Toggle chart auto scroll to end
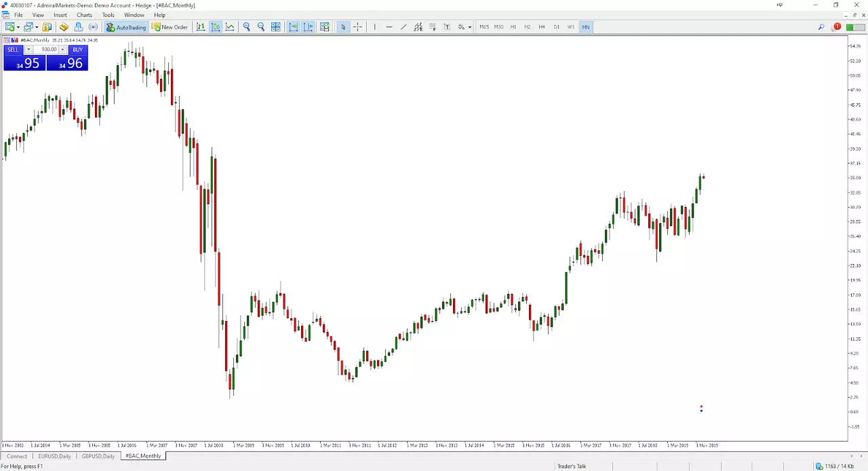 click(293, 27)
